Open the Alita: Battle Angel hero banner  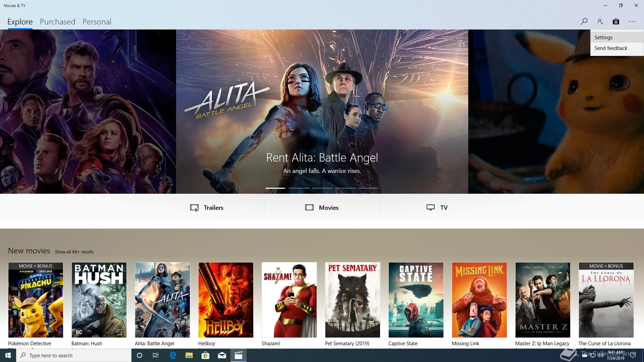(322, 112)
